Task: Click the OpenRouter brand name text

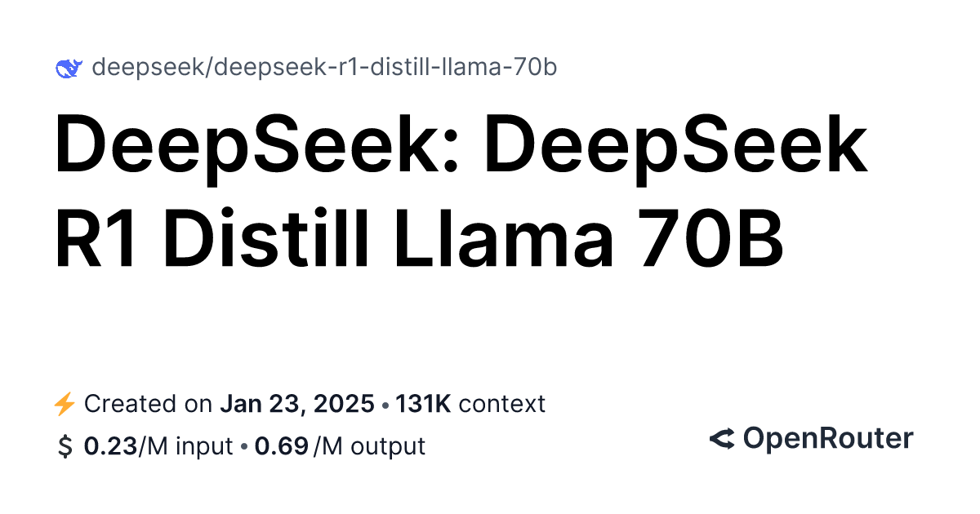Action: (x=827, y=439)
